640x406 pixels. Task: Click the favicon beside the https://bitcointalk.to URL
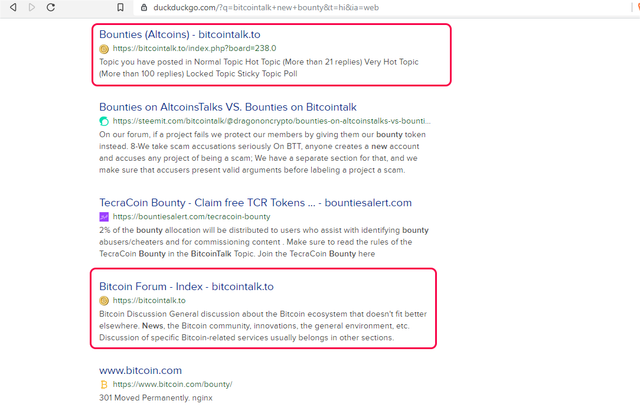tap(104, 301)
